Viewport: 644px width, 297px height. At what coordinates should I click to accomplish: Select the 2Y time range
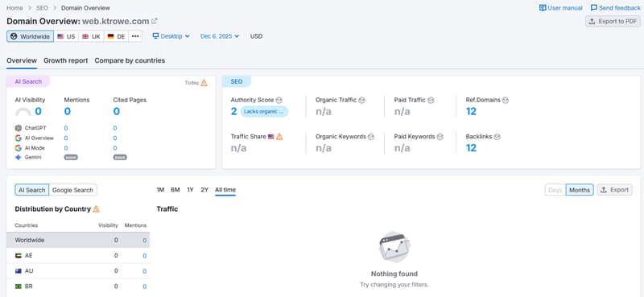point(204,190)
